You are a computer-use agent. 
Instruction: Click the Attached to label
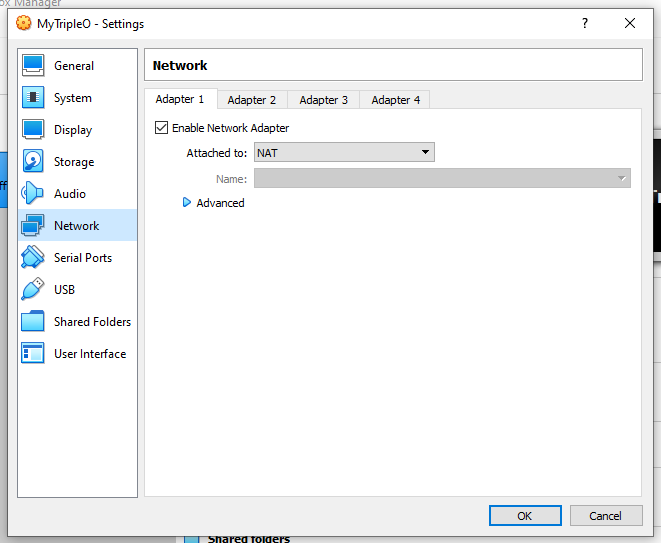tap(217, 153)
